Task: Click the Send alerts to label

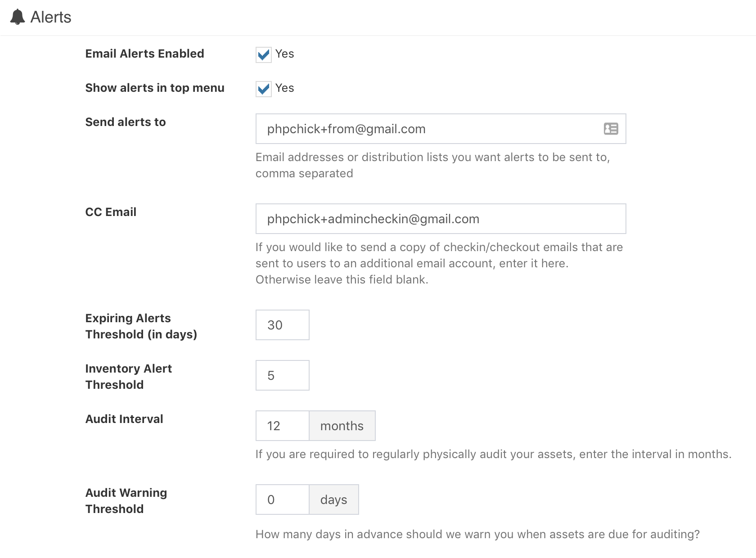Action: [x=126, y=122]
